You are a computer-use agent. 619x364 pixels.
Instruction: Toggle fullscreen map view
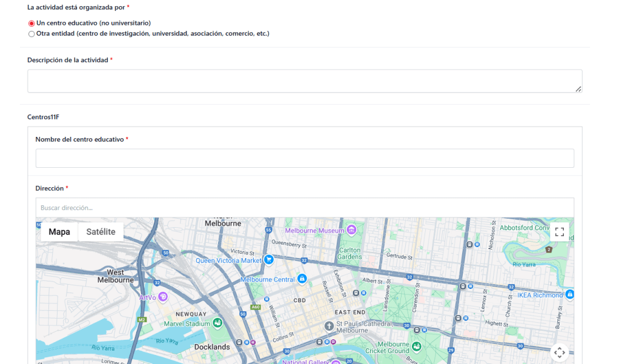click(x=560, y=232)
